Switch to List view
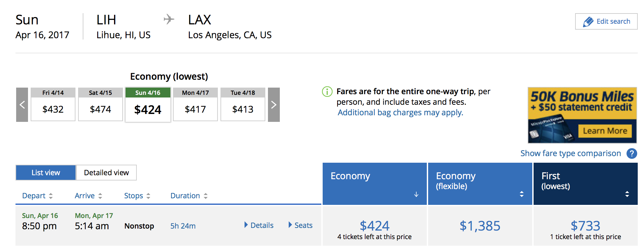 coord(45,172)
